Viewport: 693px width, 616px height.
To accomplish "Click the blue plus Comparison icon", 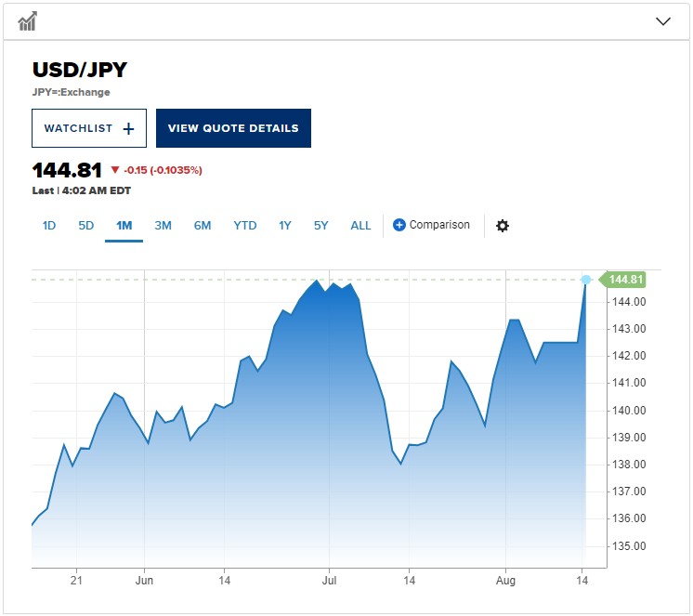I will 399,225.
